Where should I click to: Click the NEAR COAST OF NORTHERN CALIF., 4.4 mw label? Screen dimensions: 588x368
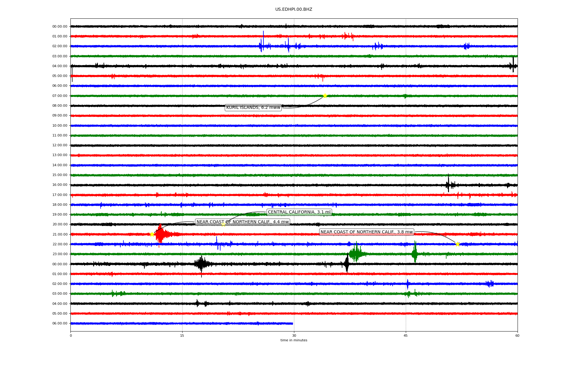point(243,222)
